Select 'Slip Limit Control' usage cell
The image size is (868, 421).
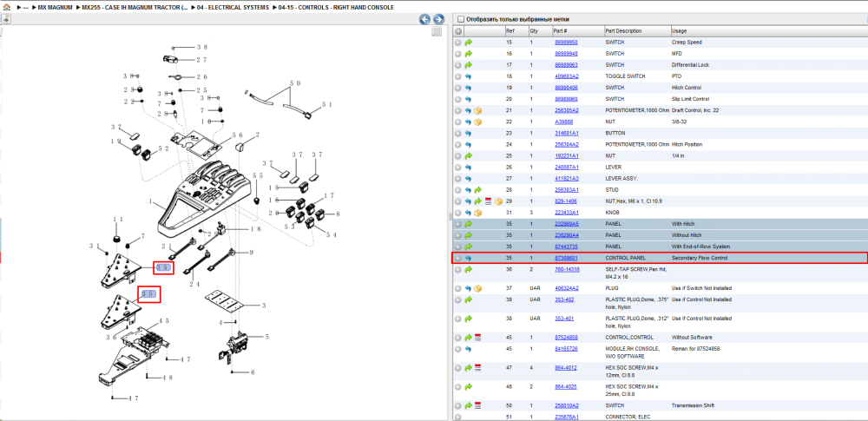[x=690, y=99]
